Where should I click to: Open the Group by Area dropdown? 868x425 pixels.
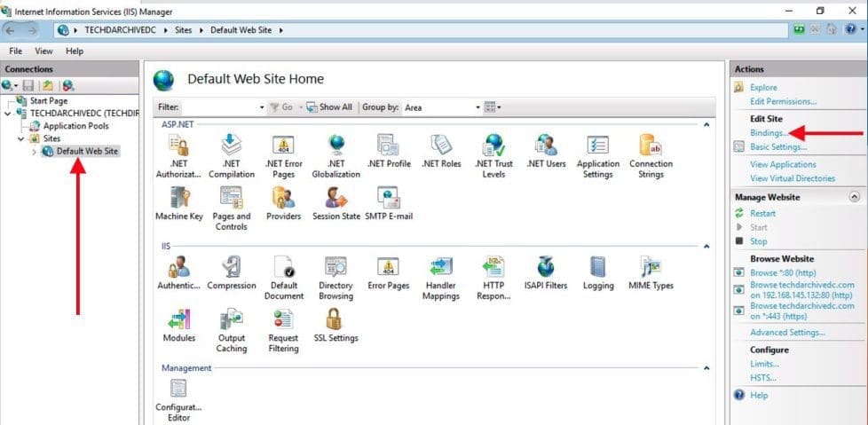(x=441, y=107)
